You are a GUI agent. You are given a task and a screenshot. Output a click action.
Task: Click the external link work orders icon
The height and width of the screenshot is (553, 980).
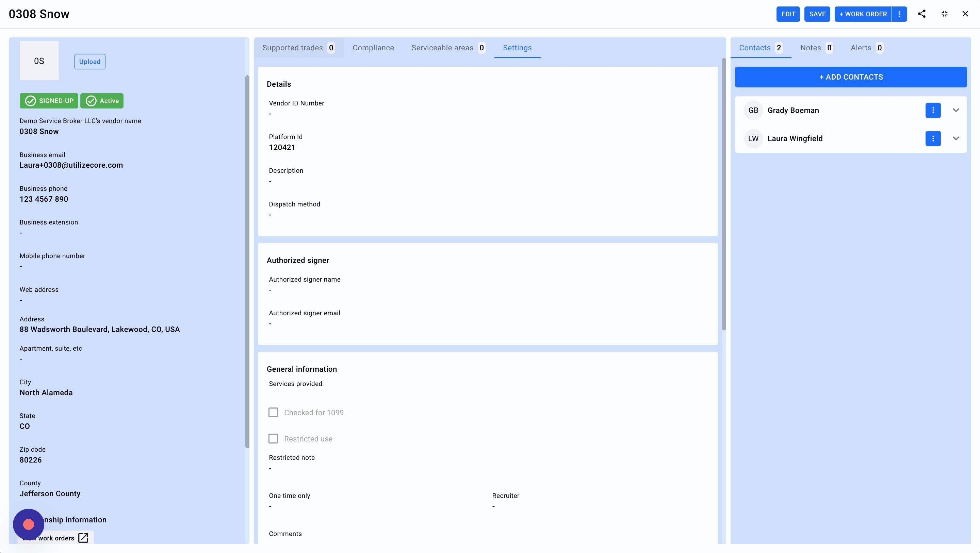point(83,538)
